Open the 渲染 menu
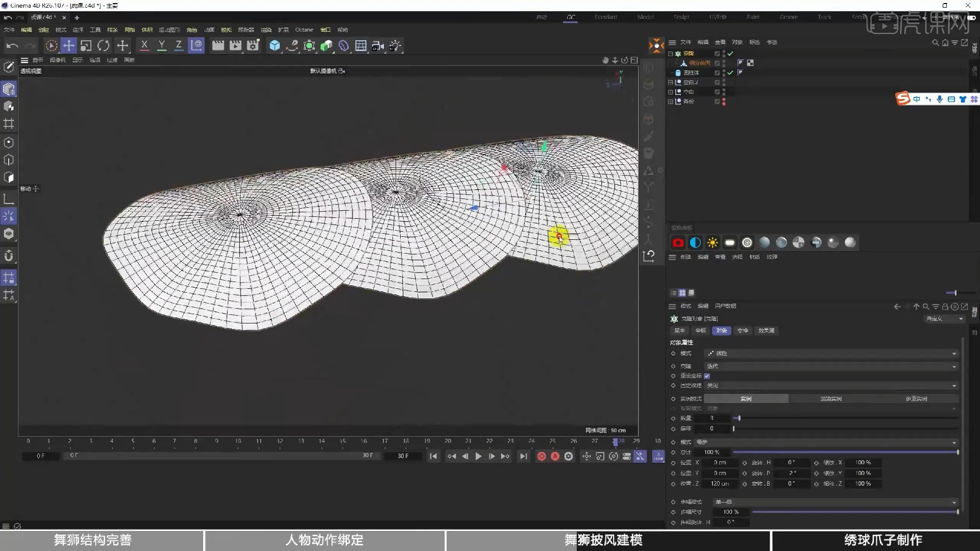 (266, 30)
